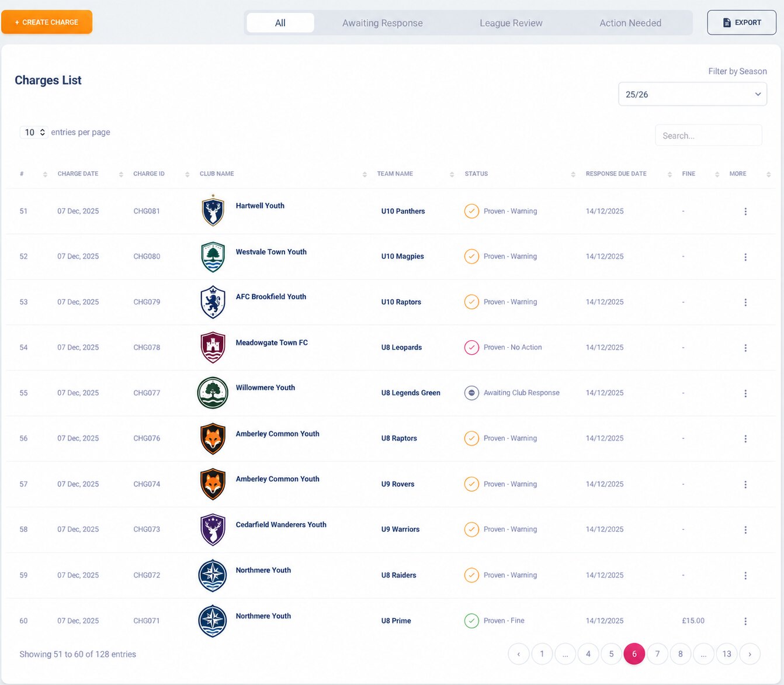Go to page 7 of charges
Image resolution: width=784 pixels, height=685 pixels.
coord(657,654)
